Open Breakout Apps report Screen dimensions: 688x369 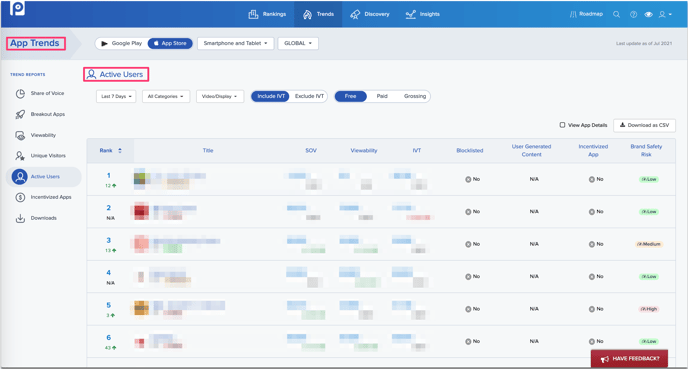point(47,114)
